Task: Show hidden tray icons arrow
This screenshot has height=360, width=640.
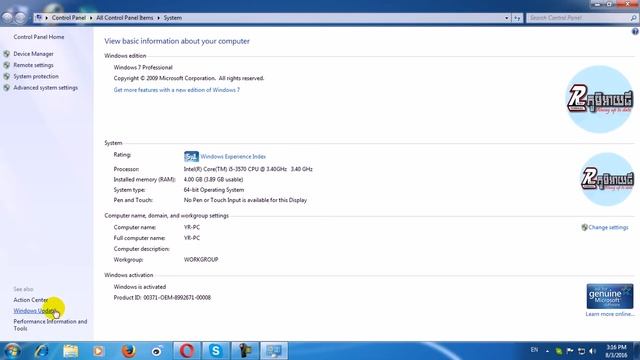Action: (x=547, y=351)
